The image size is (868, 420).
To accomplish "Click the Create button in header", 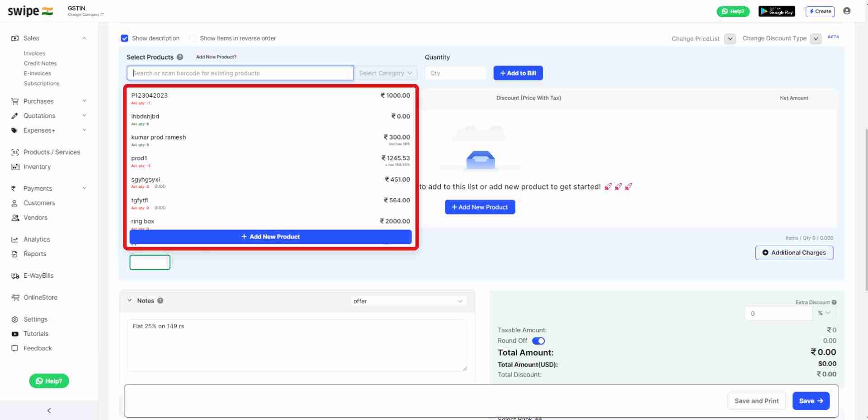I will (820, 11).
